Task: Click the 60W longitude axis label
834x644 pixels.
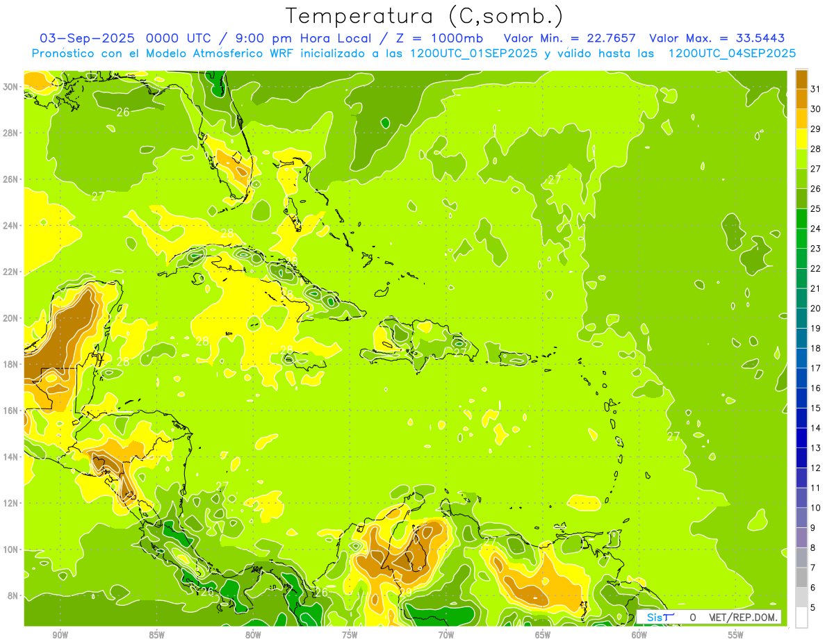Action: point(639,635)
